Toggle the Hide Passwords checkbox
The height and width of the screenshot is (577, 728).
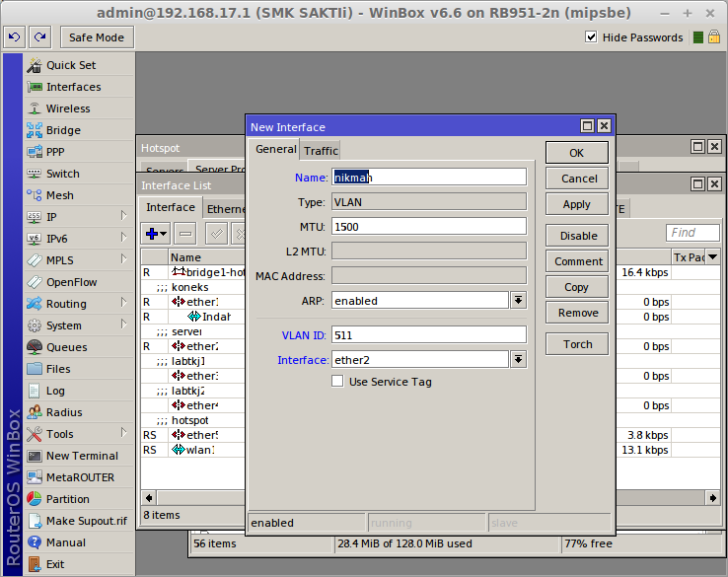click(x=591, y=37)
